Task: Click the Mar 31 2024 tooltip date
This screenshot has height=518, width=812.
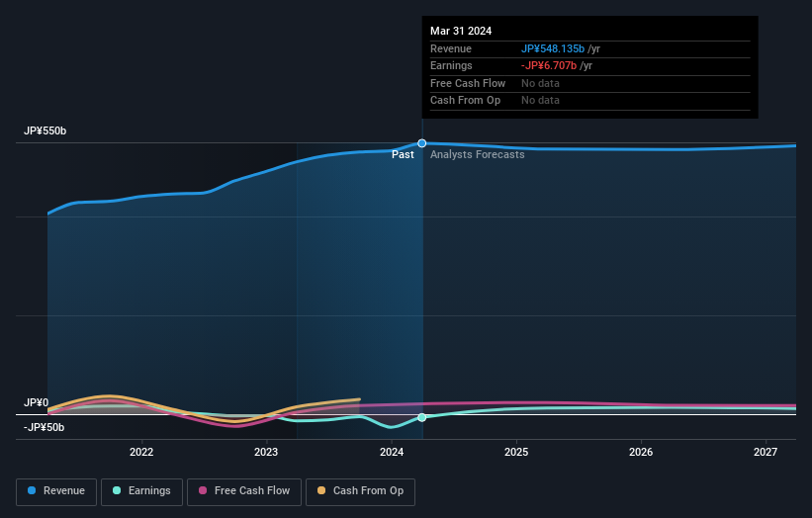Action: point(461,31)
